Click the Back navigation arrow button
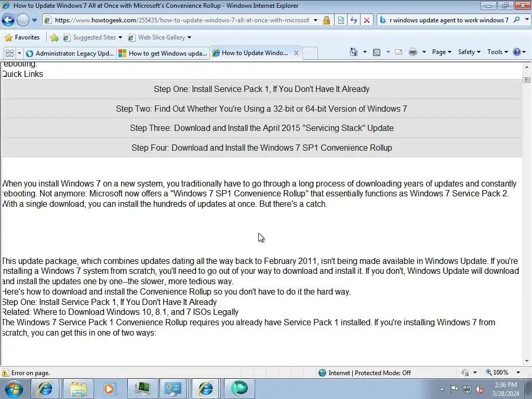Image resolution: width=532 pixels, height=399 pixels. (8, 20)
